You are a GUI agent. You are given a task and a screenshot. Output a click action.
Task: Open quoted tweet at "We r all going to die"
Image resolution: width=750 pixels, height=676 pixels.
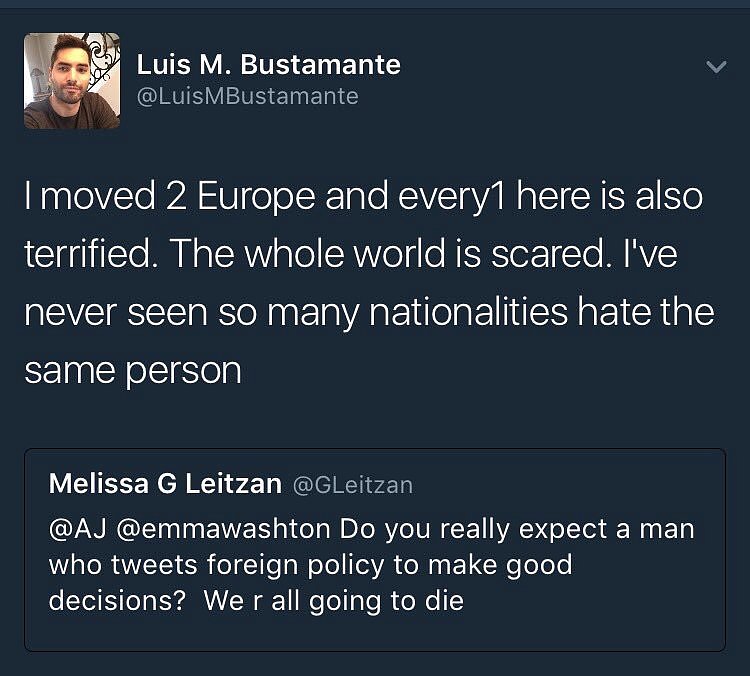coord(333,602)
